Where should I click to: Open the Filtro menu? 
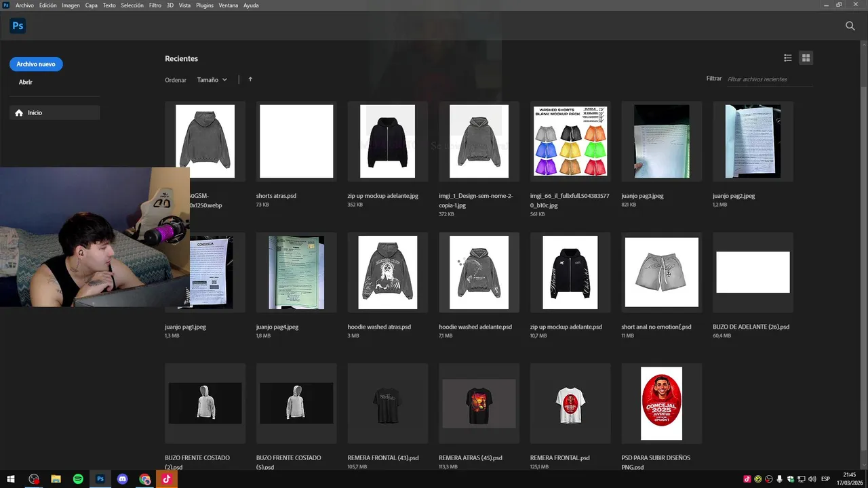155,5
